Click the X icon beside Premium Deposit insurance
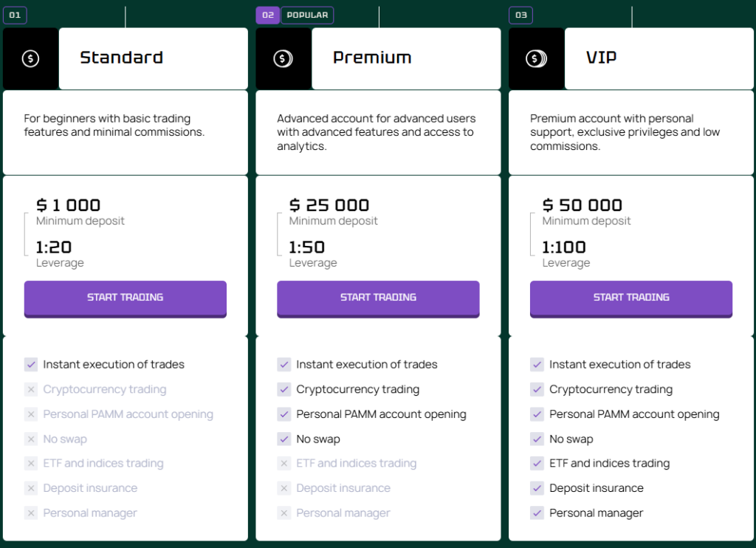 (284, 488)
